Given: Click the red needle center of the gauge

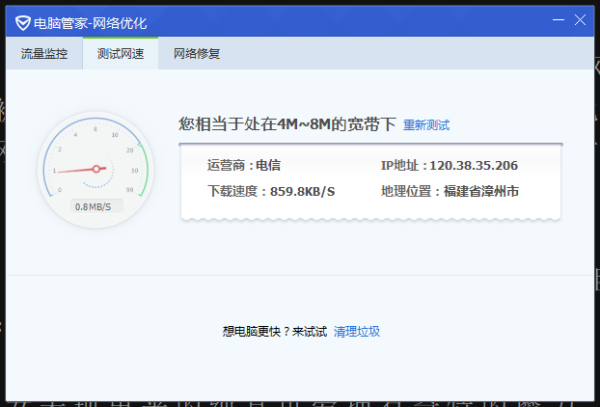Looking at the screenshot, I should click(97, 168).
